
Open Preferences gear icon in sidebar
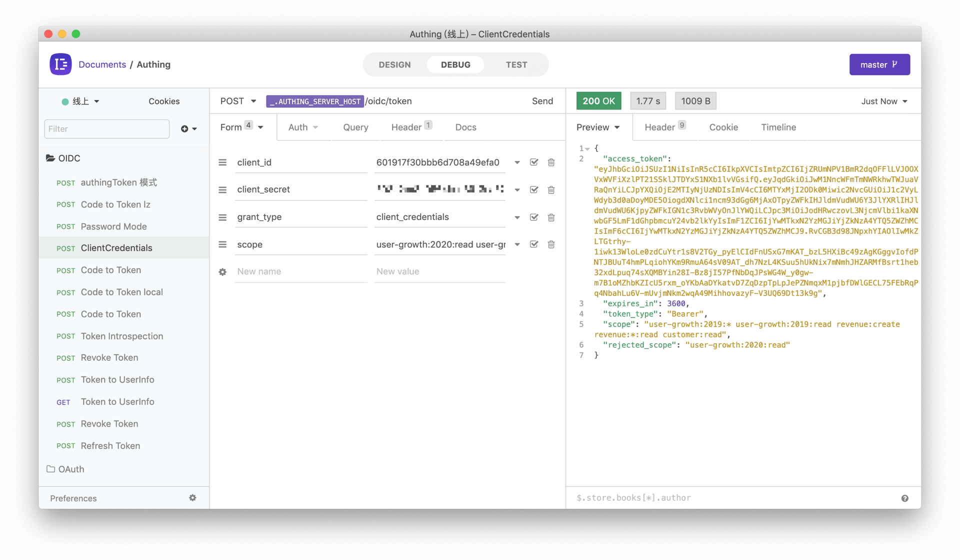tap(192, 498)
